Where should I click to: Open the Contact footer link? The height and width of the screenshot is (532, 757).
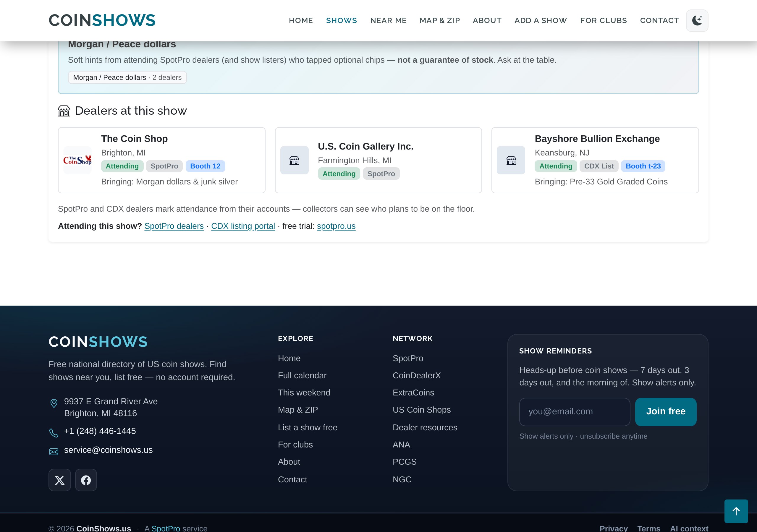coord(293,480)
